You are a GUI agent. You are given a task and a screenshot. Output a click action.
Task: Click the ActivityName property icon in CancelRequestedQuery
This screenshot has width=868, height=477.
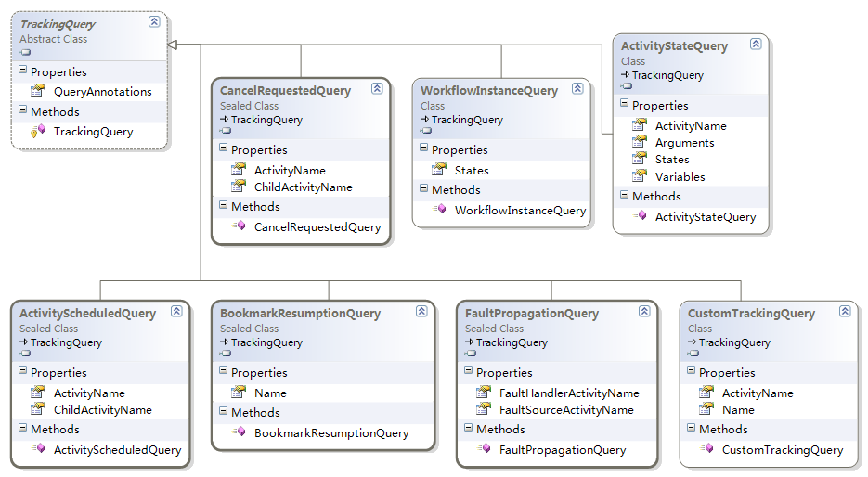tap(239, 170)
